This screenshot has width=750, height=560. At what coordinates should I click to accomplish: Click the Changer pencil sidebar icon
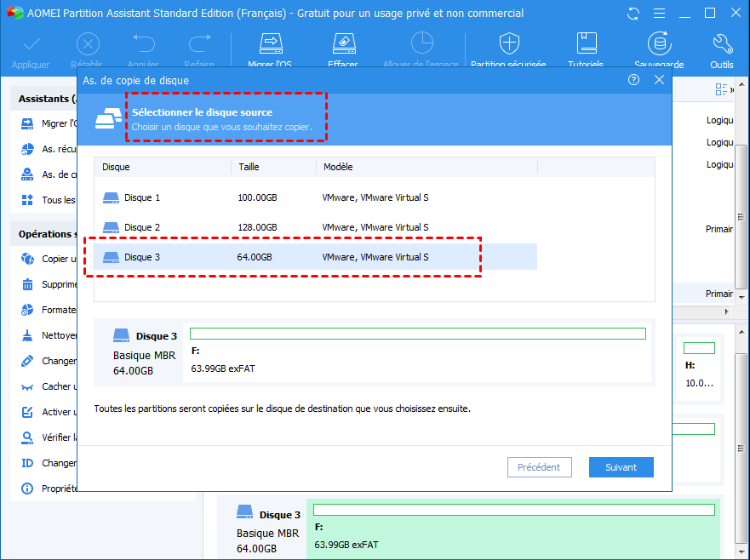[x=27, y=361]
